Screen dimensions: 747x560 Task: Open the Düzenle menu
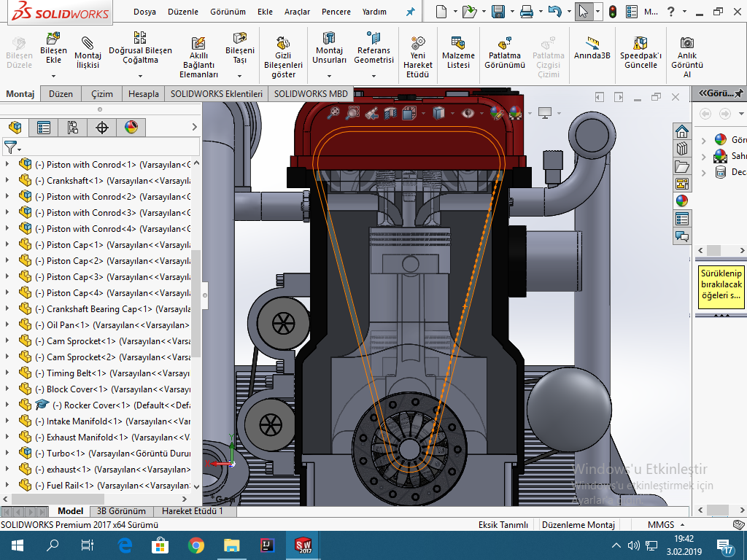click(x=183, y=12)
